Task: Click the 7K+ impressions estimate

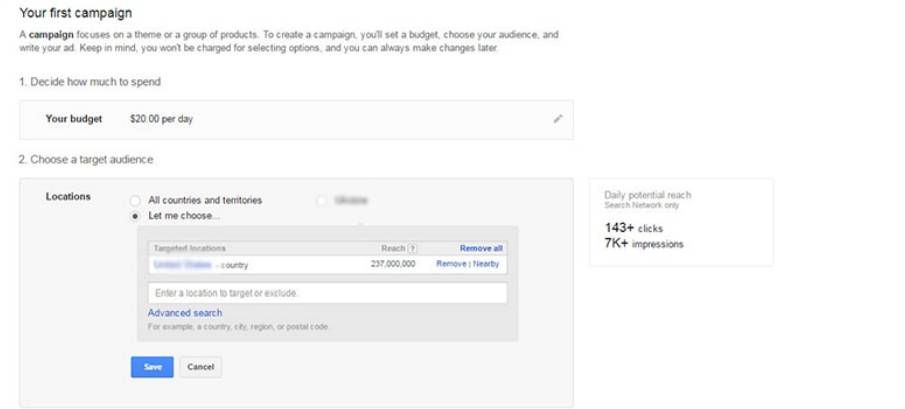Action: pos(644,244)
